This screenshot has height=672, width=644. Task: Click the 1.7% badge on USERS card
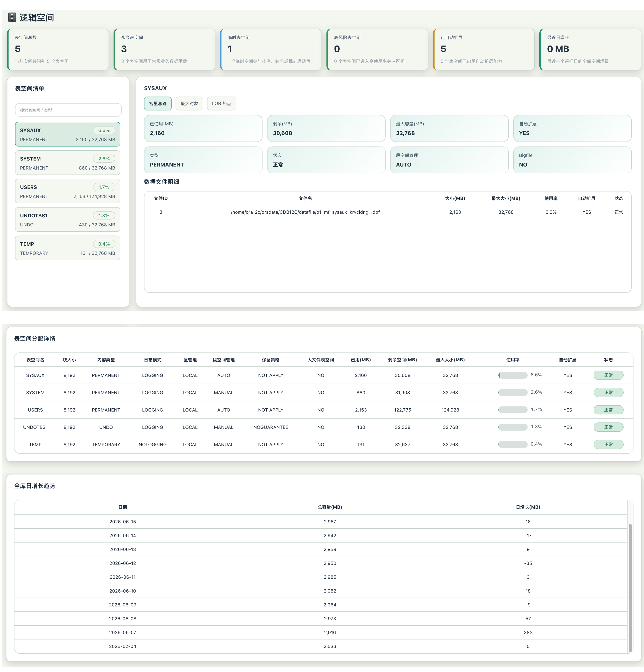click(104, 187)
